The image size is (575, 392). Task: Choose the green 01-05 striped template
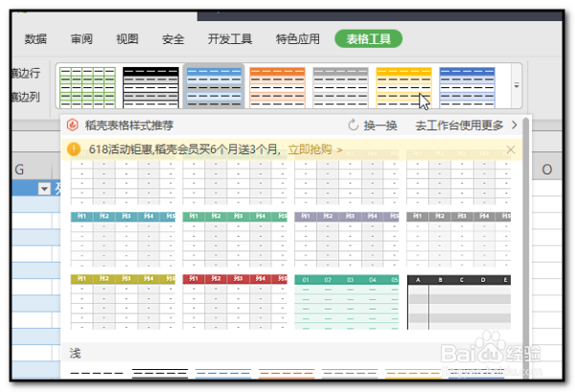(x=347, y=302)
